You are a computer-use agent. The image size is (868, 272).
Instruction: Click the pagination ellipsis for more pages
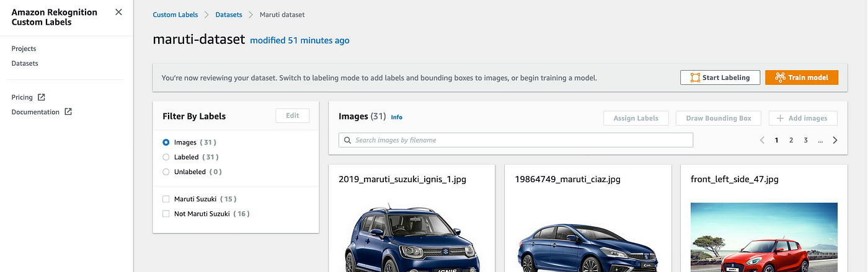[820, 141]
